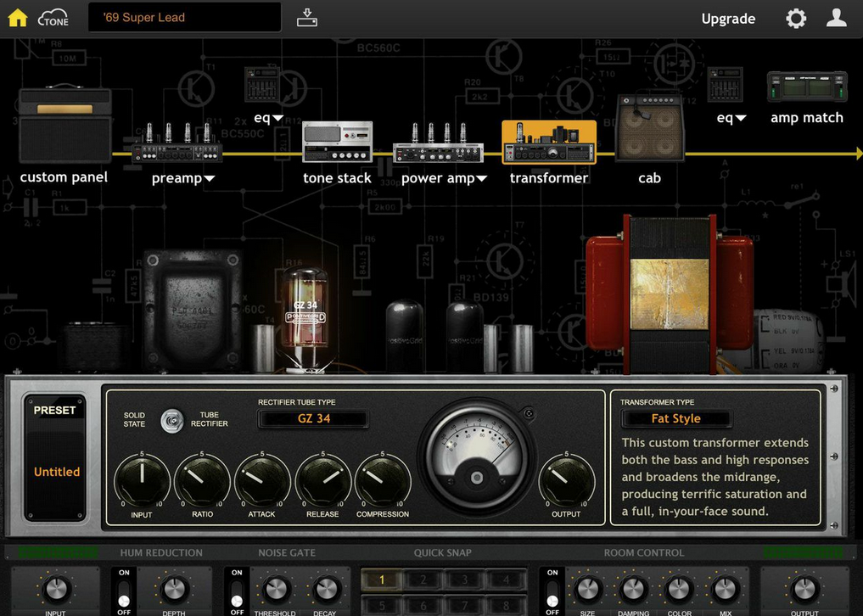
Task: Select the eq module icon after cab
Action: [x=725, y=84]
